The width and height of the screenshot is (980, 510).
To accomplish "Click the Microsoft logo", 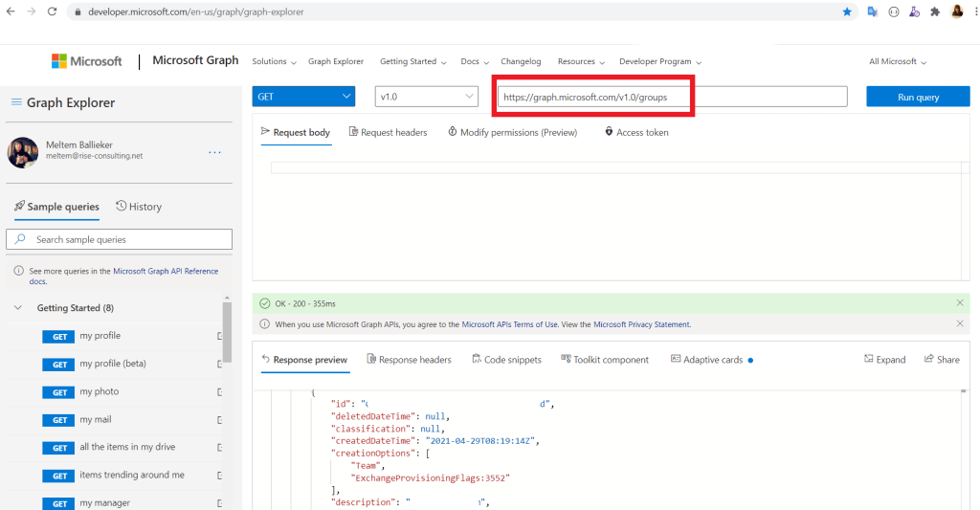I will click(87, 61).
